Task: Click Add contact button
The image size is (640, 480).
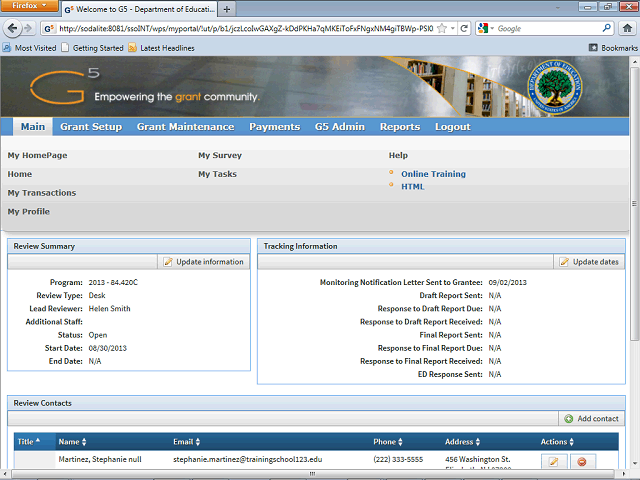Action: click(591, 418)
